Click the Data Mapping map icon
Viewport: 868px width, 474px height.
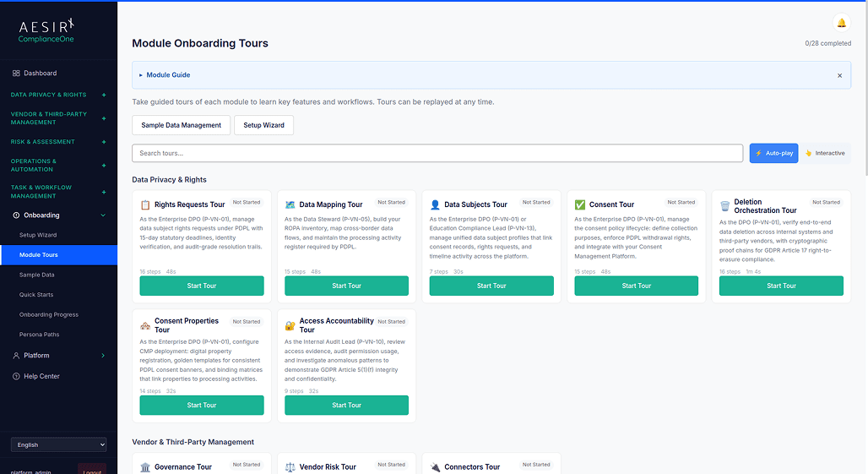tap(290, 204)
